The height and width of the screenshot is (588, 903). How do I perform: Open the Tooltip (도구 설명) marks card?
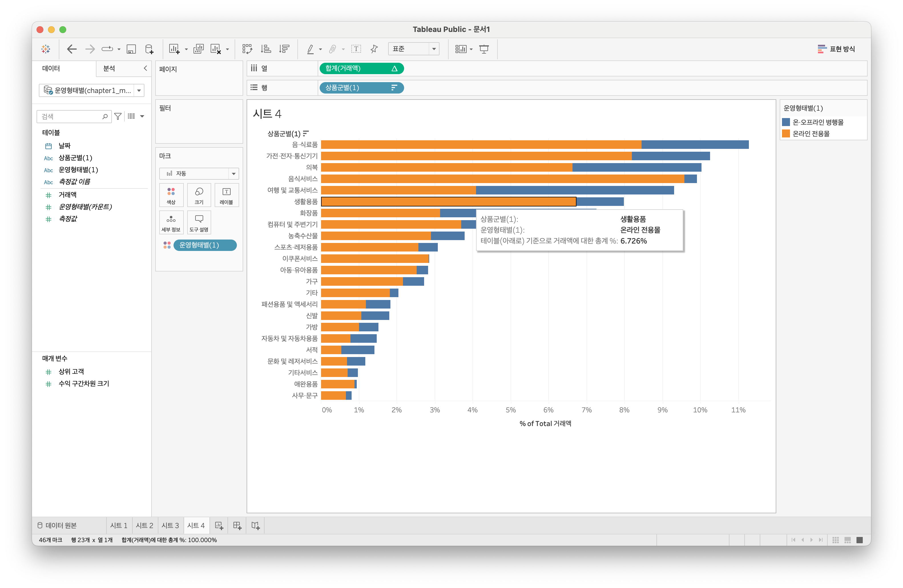click(x=199, y=222)
